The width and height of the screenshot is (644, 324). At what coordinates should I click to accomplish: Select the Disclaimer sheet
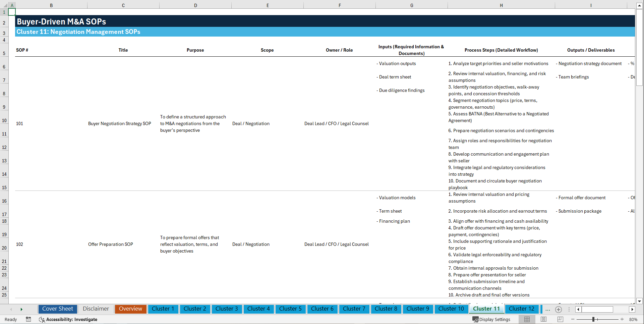[x=96, y=309]
